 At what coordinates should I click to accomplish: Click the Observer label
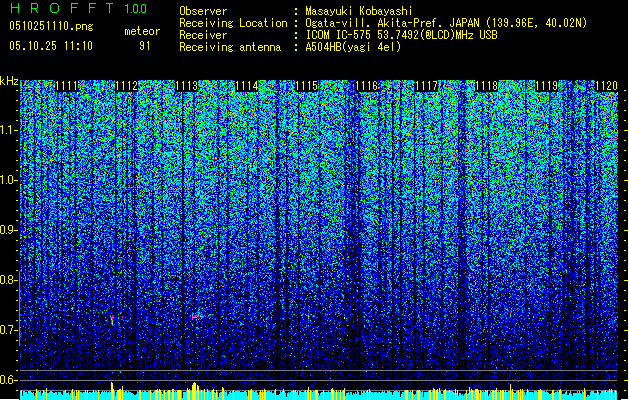coord(203,11)
